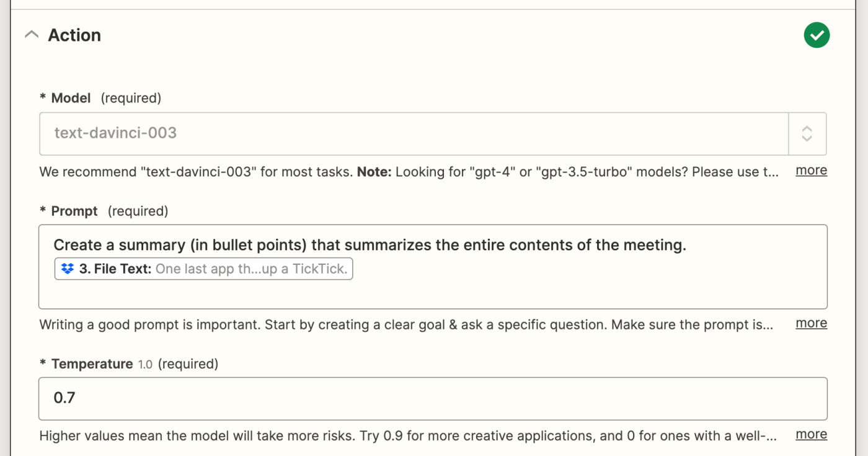868x456 pixels.
Task: Click the Temperature field label
Action: point(92,364)
